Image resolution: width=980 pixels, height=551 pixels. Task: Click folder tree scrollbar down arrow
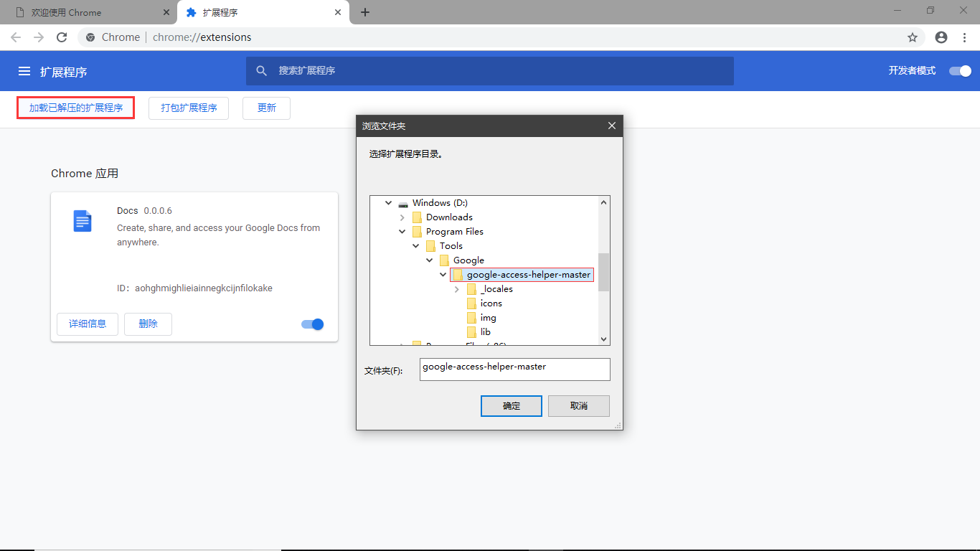click(x=603, y=339)
